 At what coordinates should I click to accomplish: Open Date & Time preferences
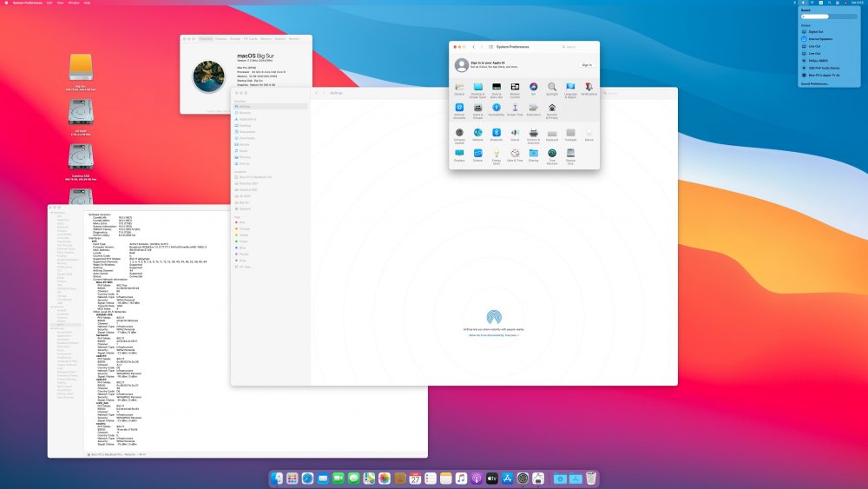[x=515, y=155]
